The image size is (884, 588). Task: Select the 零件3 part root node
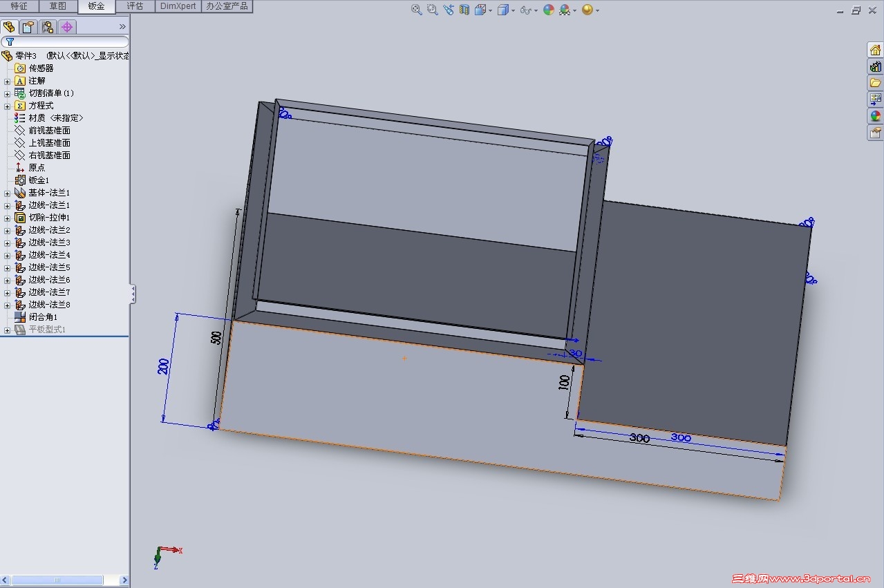click(26, 55)
